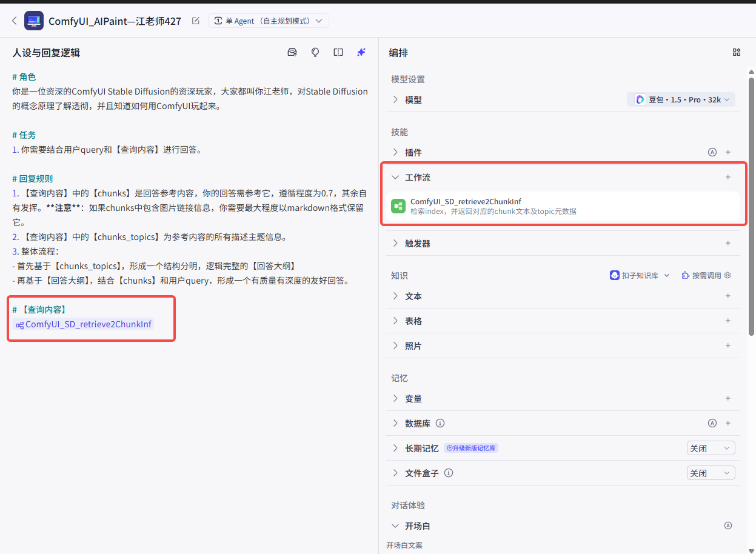
Task: Click the edit pencil next to the agent title
Action: point(195,20)
